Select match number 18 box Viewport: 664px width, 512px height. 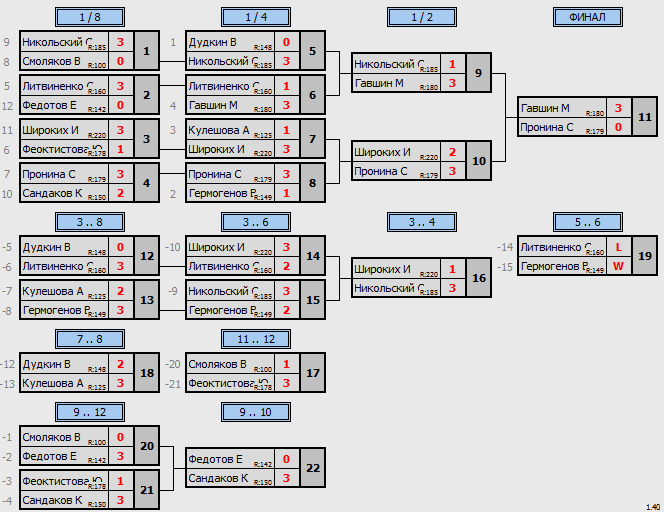coord(147,373)
